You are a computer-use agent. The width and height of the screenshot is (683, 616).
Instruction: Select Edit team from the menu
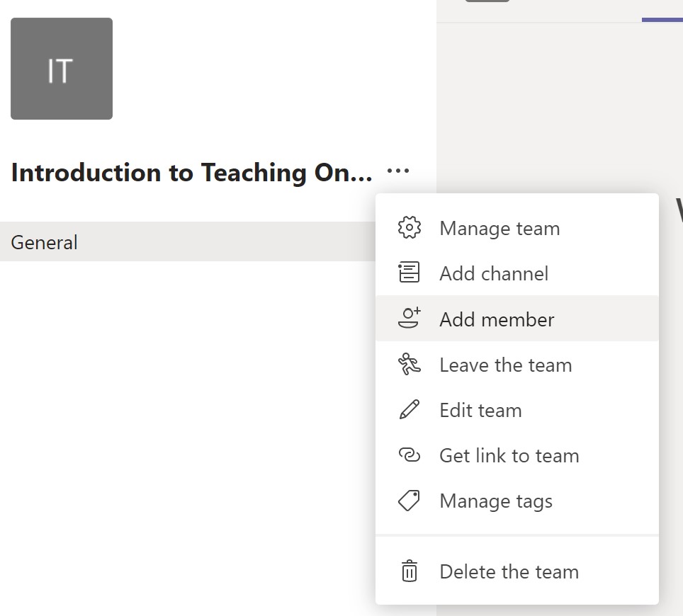(480, 410)
